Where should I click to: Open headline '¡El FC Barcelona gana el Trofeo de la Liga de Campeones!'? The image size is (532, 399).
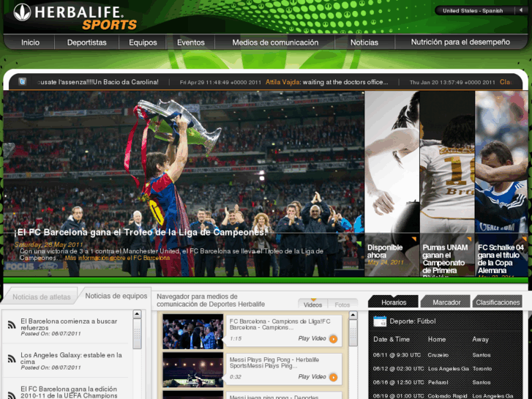point(141,232)
